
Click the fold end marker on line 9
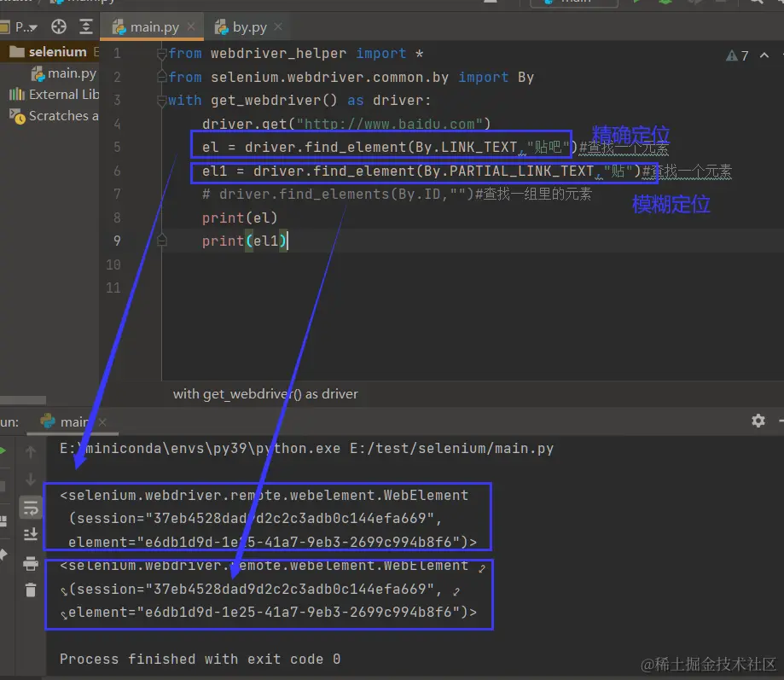tap(161, 241)
